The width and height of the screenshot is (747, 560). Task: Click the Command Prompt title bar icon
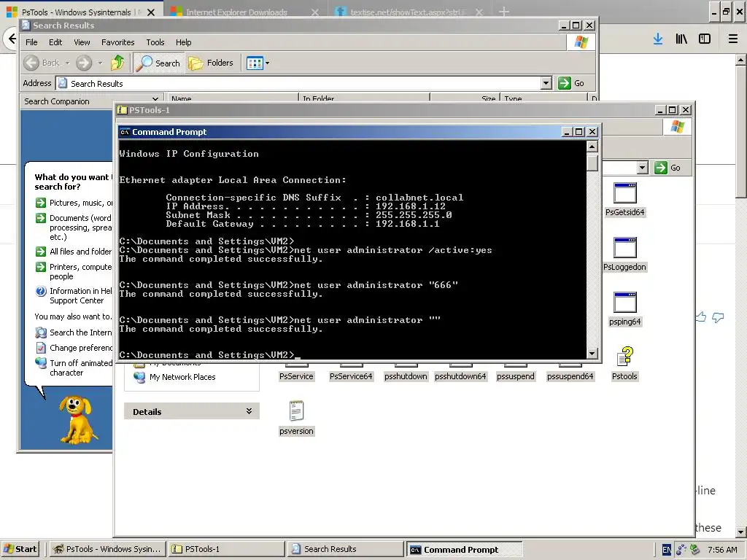(x=125, y=132)
